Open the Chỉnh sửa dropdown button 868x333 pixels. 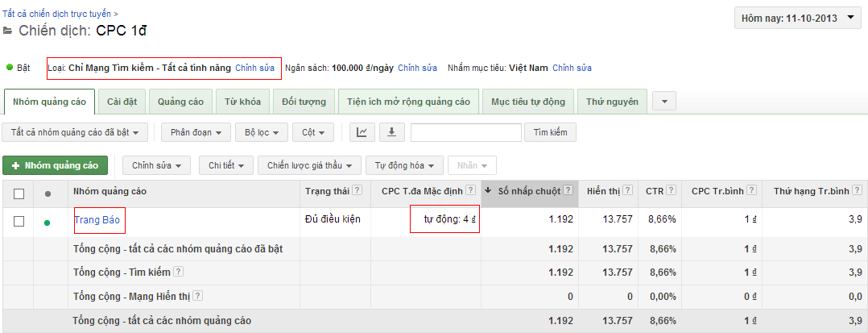point(157,165)
